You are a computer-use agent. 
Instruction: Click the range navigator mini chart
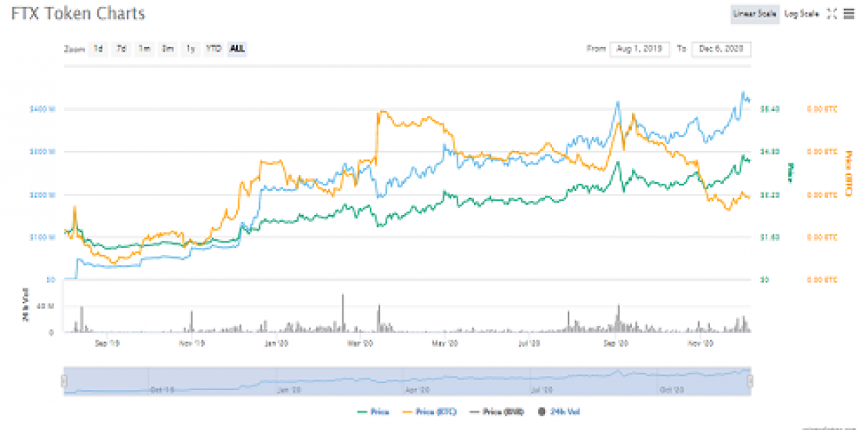click(x=407, y=380)
